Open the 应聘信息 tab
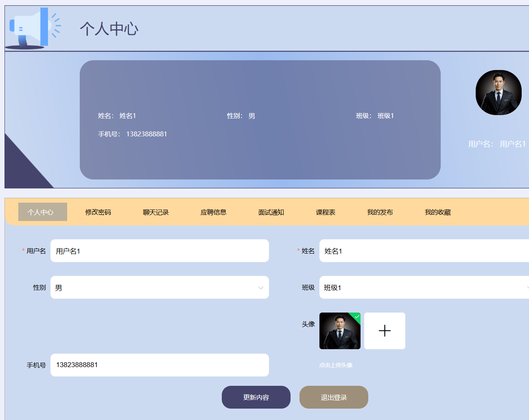The height and width of the screenshot is (420, 529). pyautogui.click(x=214, y=212)
